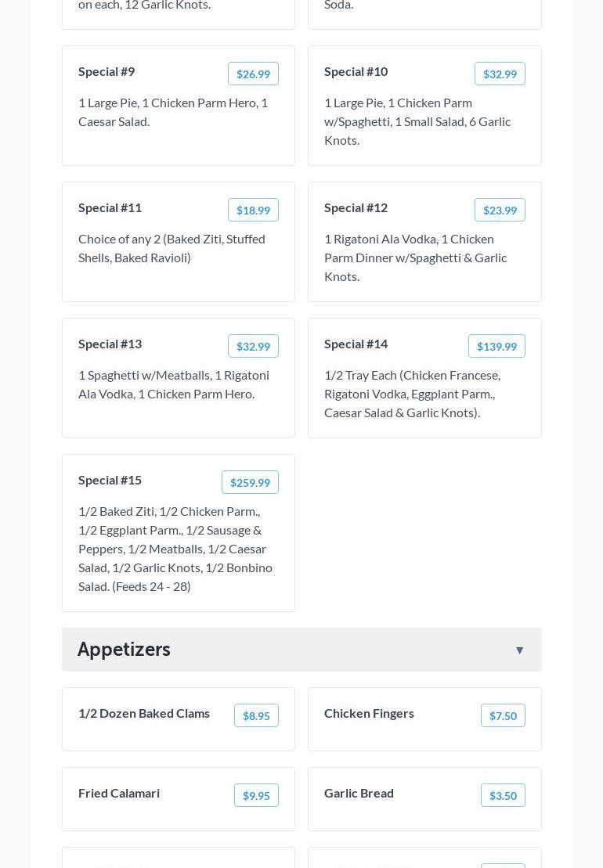Select the 1/2 Dozen Baked Clams item
The image size is (603, 868).
(x=144, y=713)
